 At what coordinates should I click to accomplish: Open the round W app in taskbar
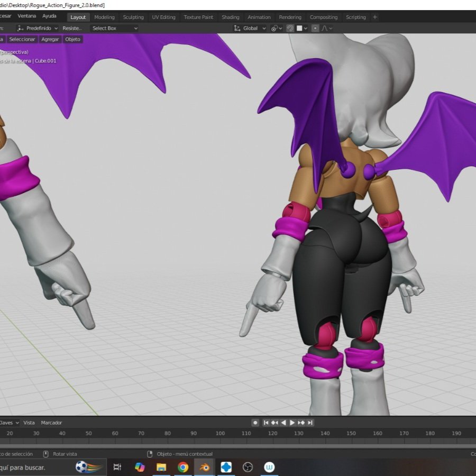tap(269, 467)
